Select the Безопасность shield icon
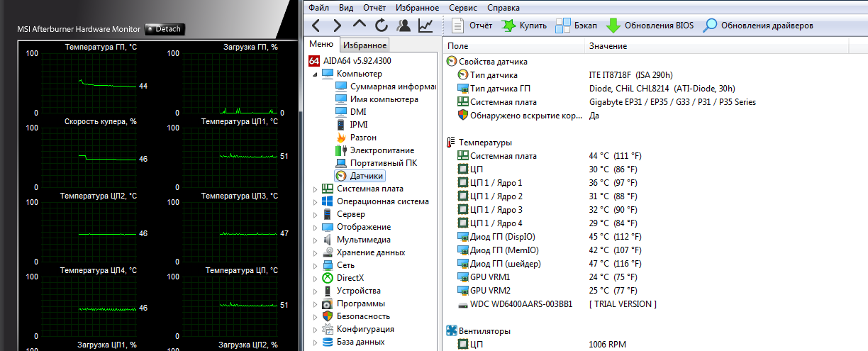The height and width of the screenshot is (351, 868). (328, 316)
